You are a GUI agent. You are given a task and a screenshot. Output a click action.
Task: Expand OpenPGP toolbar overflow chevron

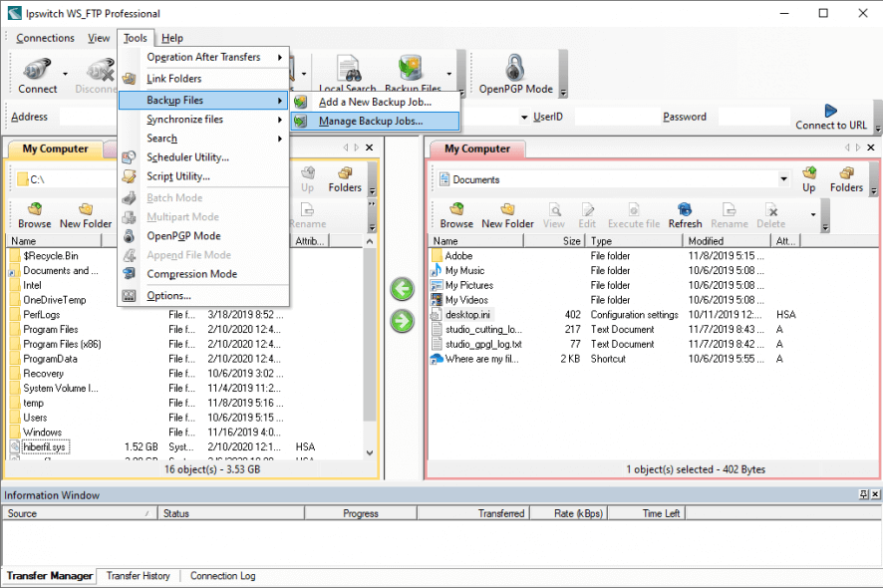tap(564, 93)
